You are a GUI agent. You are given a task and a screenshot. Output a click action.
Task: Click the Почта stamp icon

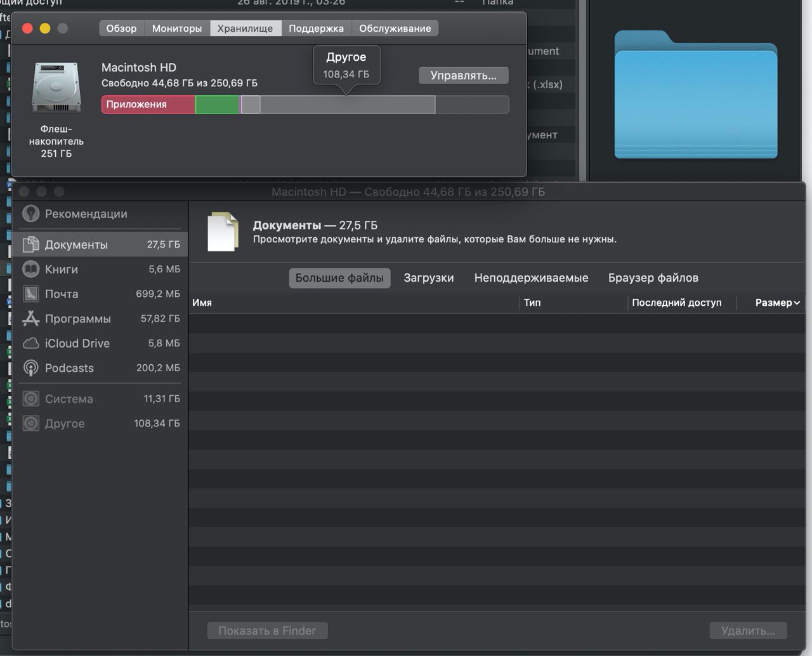click(x=30, y=294)
